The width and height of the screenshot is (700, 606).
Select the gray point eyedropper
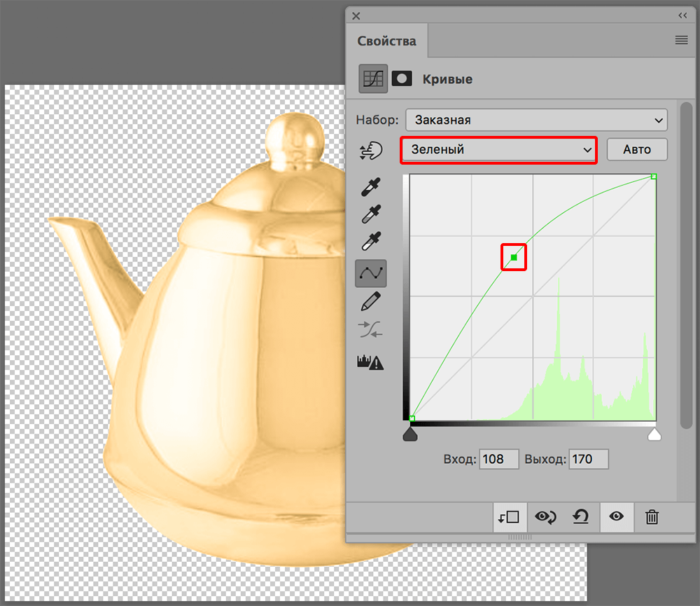coord(370,214)
